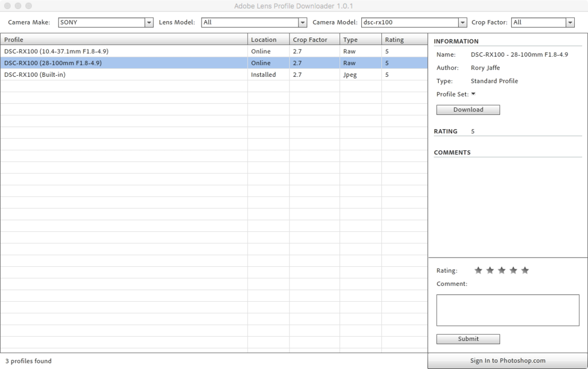Rate with the second star
588x369 pixels.
(490, 270)
